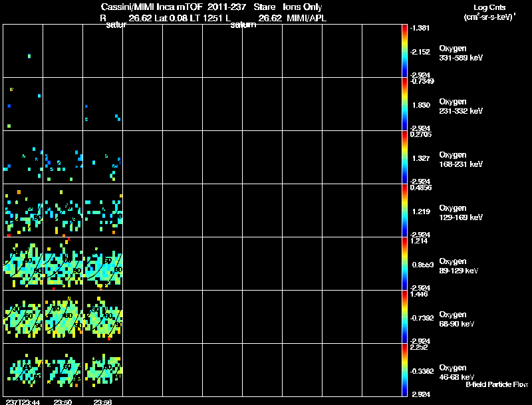Image resolution: width=532 pixels, height=405 pixels.
Task: Select the "1.327" colorbar value
Action: tap(421, 158)
